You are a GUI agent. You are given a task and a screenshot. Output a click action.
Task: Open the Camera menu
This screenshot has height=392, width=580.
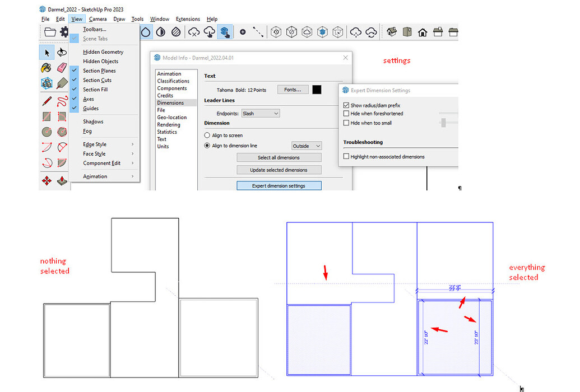pyautogui.click(x=98, y=18)
